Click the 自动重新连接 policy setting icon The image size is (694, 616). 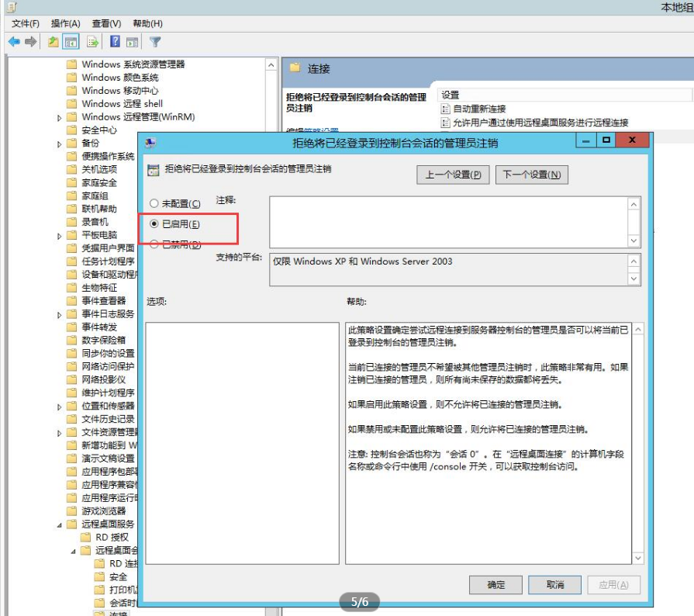[x=445, y=109]
